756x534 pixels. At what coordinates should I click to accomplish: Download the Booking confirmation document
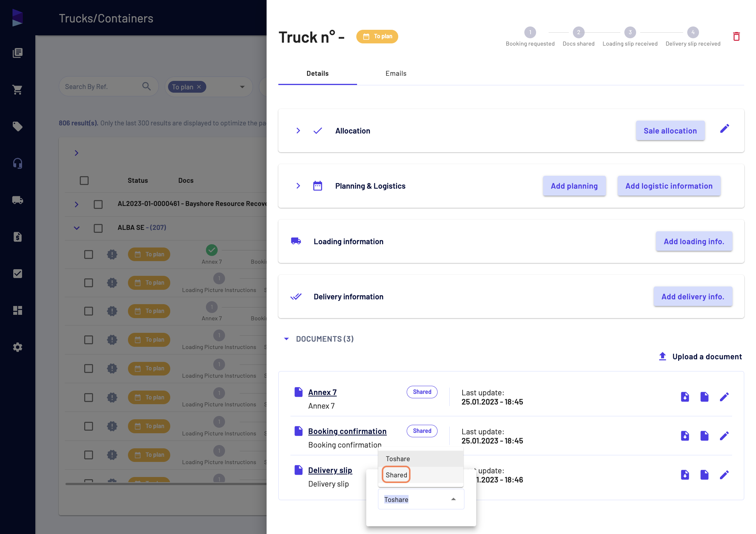(685, 436)
